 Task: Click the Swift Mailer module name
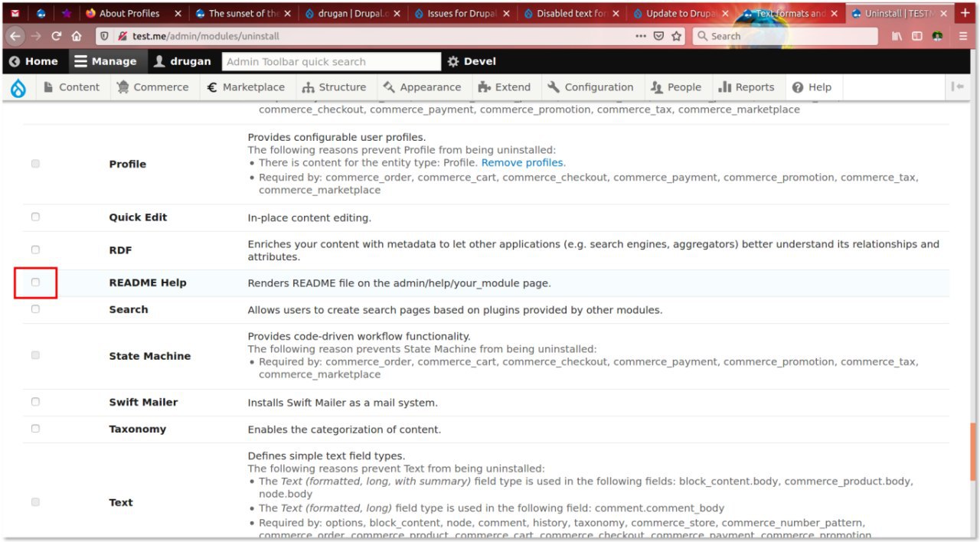143,402
